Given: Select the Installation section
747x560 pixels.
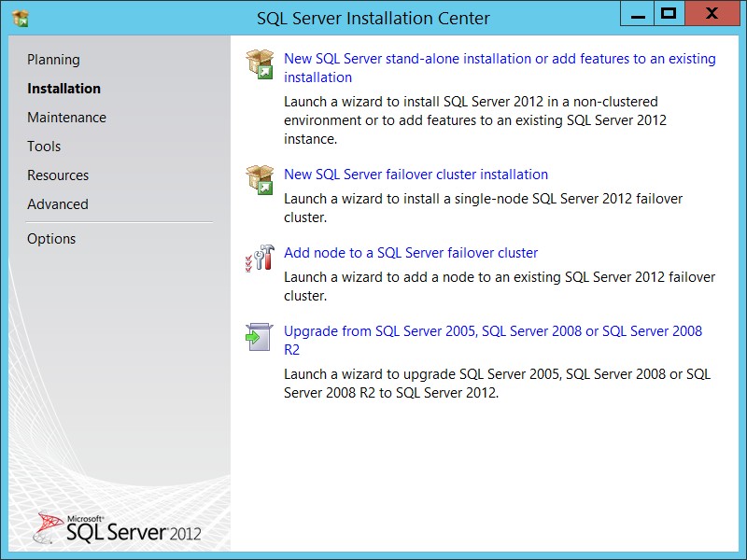Looking at the screenshot, I should point(63,89).
